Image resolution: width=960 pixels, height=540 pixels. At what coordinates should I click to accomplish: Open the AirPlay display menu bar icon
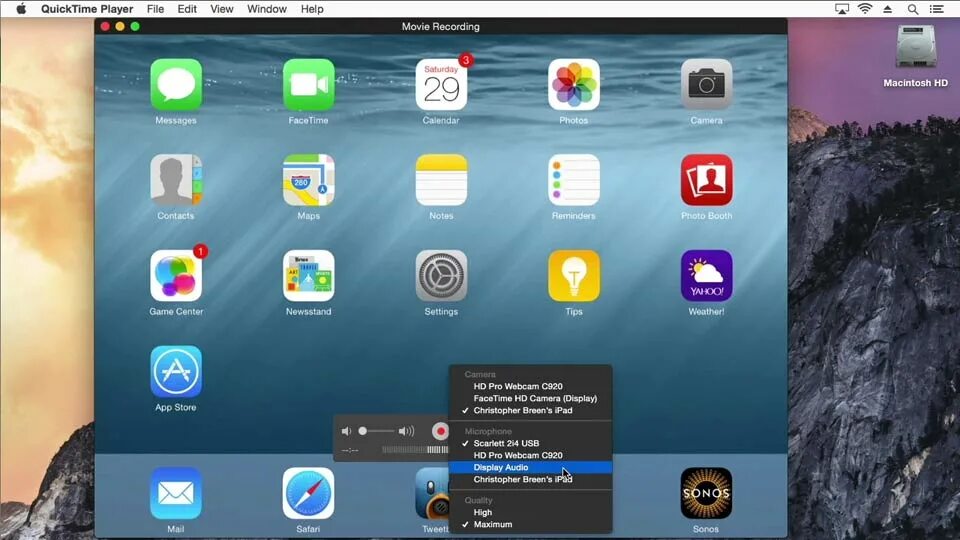point(842,9)
